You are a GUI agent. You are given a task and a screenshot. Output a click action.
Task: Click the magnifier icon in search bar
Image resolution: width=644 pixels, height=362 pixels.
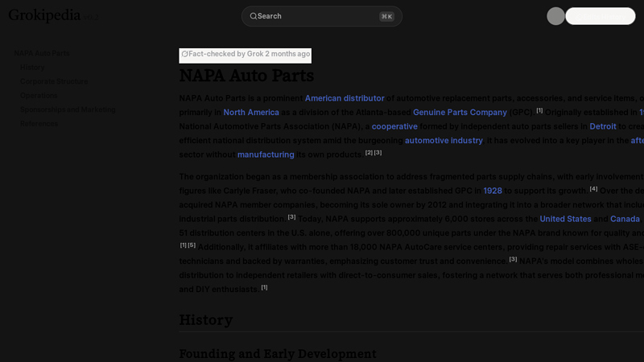253,16
